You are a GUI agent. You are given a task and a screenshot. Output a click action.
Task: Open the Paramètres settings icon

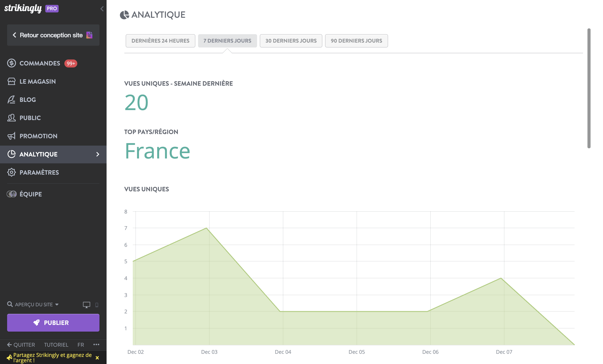(11, 172)
